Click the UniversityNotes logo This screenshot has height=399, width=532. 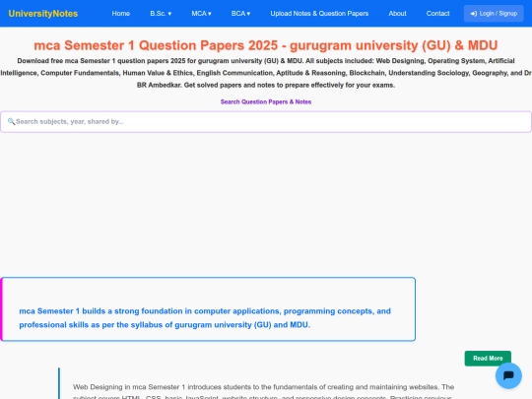pyautogui.click(x=43, y=14)
